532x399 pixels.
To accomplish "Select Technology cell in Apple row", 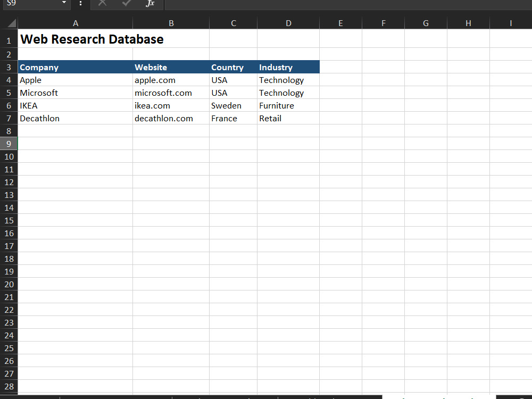I will (x=288, y=80).
